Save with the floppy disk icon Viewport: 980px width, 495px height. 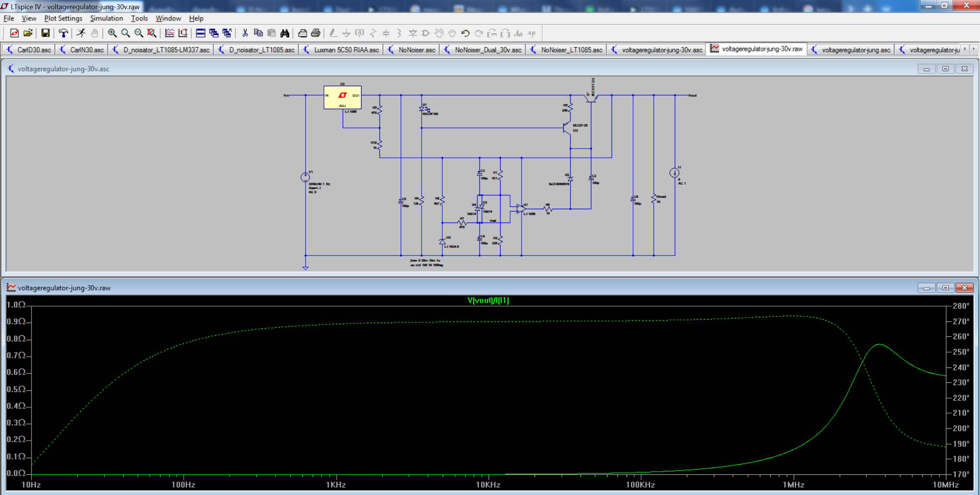pyautogui.click(x=45, y=33)
